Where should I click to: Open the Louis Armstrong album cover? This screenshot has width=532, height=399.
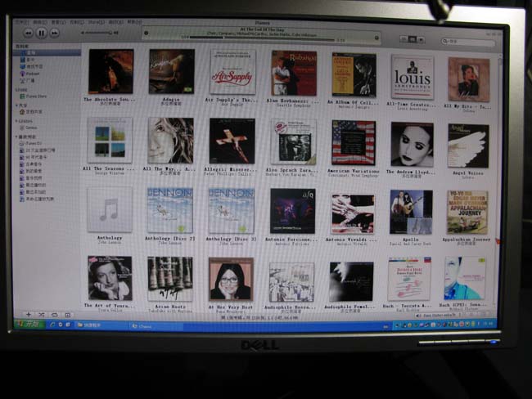click(x=413, y=77)
